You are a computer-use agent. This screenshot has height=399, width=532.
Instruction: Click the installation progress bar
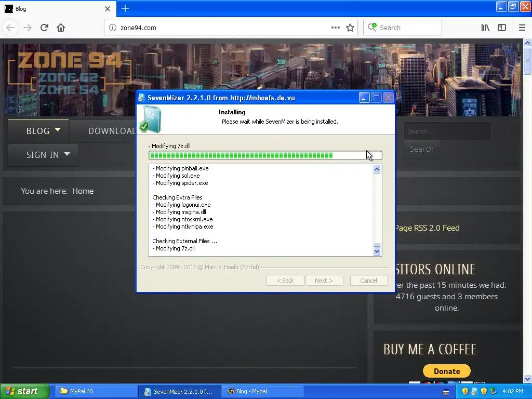click(x=265, y=155)
